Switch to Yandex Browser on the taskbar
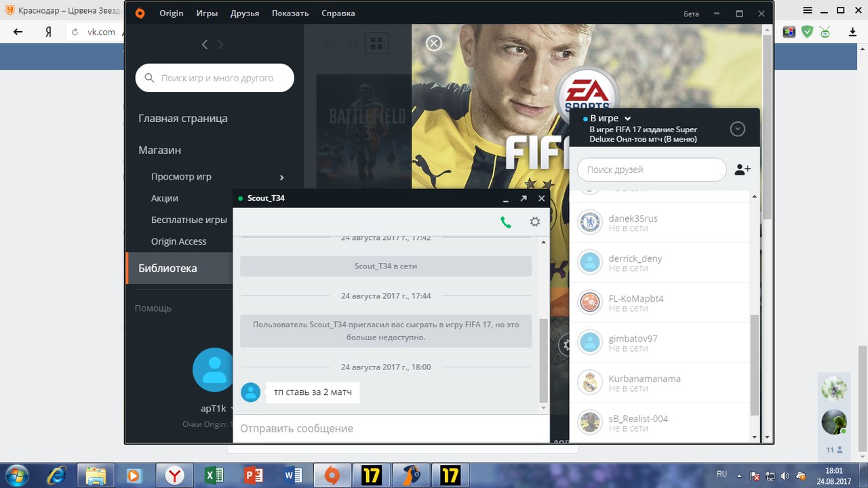 [x=174, y=475]
